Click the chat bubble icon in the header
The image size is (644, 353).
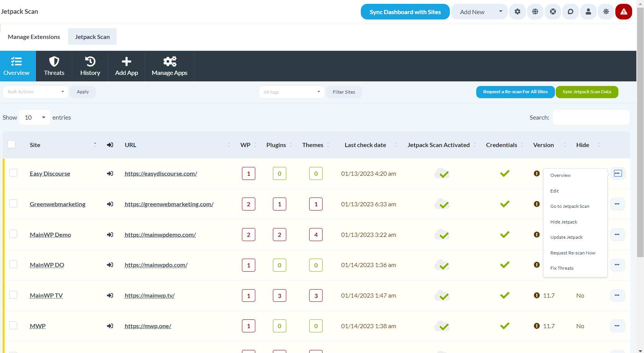click(x=571, y=12)
